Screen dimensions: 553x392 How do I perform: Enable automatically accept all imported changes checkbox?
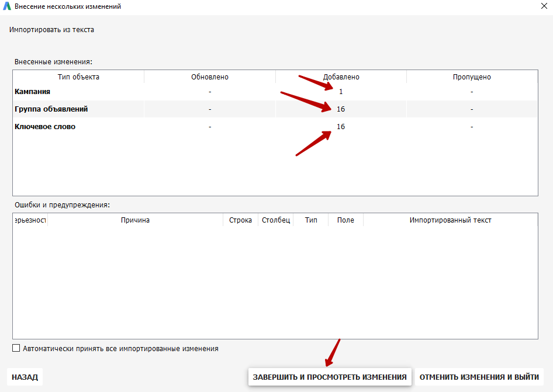point(16,348)
